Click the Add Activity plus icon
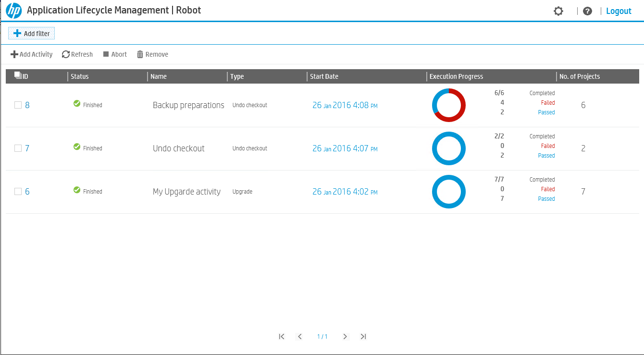This screenshot has height=355, width=644. pyautogui.click(x=14, y=54)
